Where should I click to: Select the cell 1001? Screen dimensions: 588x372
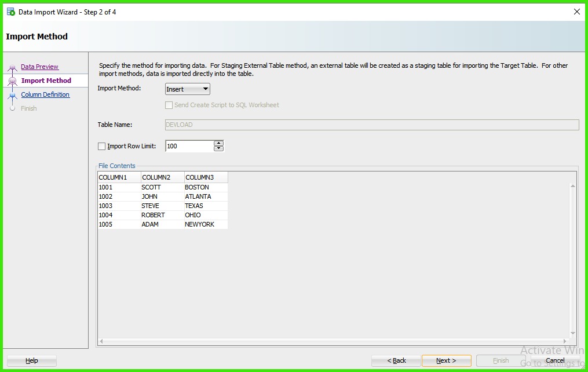click(119, 187)
